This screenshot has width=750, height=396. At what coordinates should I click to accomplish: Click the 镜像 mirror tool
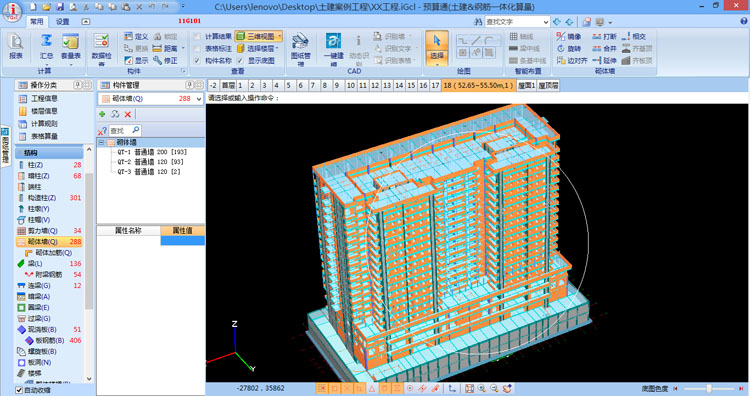tap(569, 36)
